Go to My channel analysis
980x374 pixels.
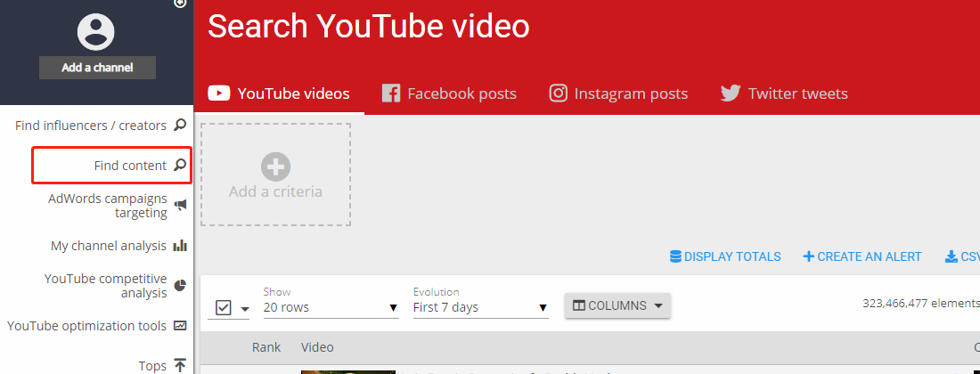point(109,246)
